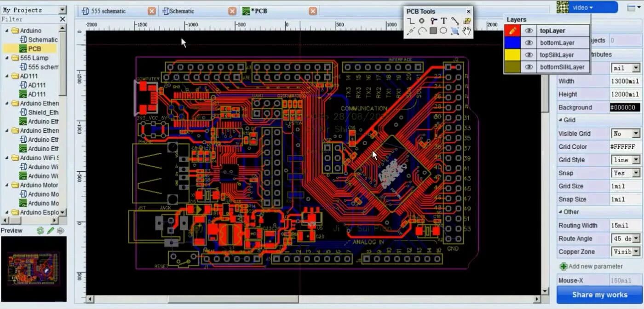Click the user avatar next to video
Image resolution: width=644 pixels, height=309 pixels.
[x=563, y=7]
